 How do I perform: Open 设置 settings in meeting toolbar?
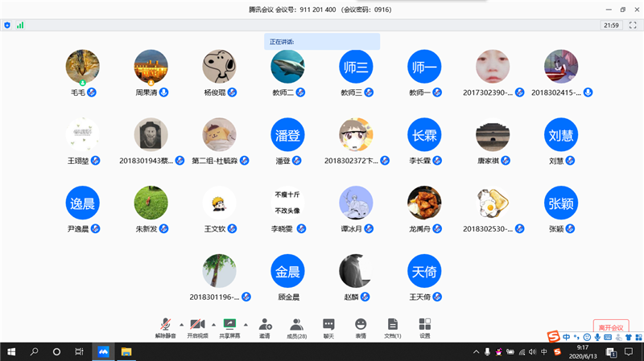coord(424,325)
